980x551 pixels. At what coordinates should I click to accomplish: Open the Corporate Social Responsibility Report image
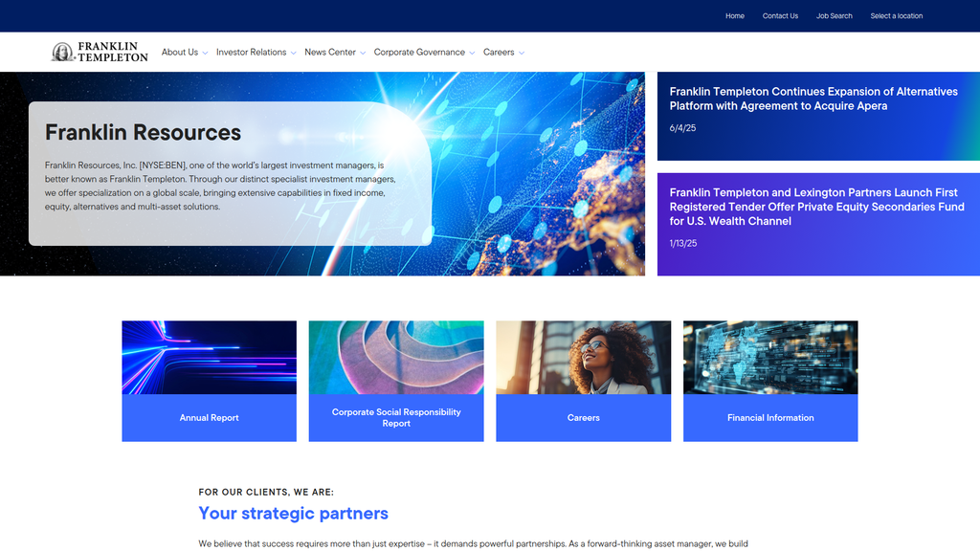pyautogui.click(x=396, y=358)
